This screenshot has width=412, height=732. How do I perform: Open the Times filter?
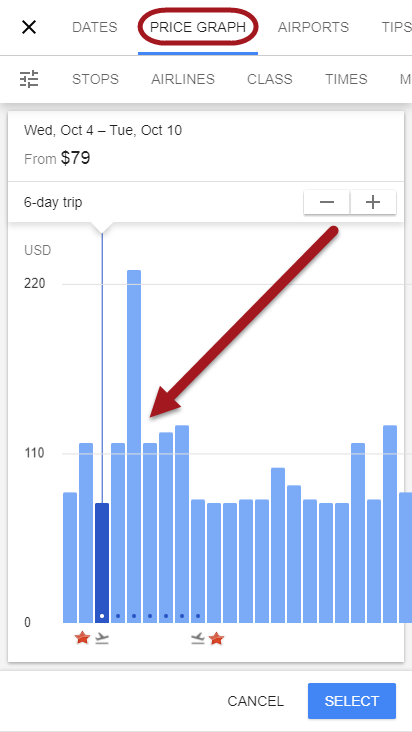[346, 79]
